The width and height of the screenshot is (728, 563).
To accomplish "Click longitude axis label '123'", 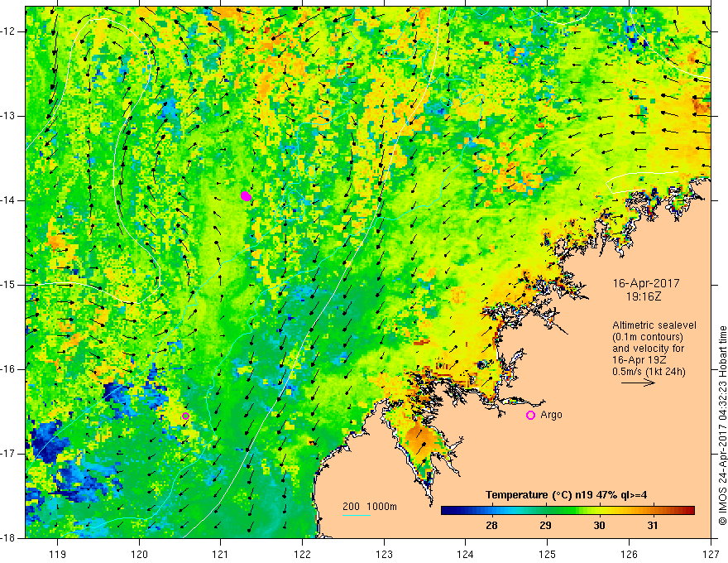I will point(384,554).
